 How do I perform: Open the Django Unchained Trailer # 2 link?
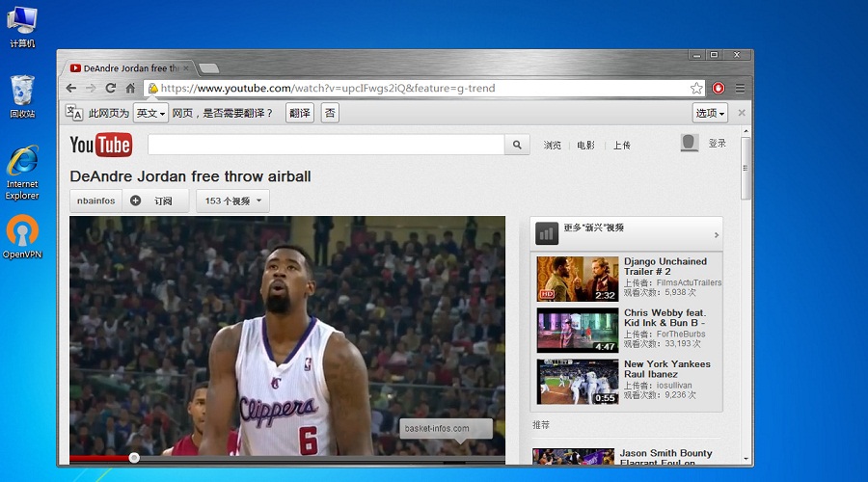665,266
